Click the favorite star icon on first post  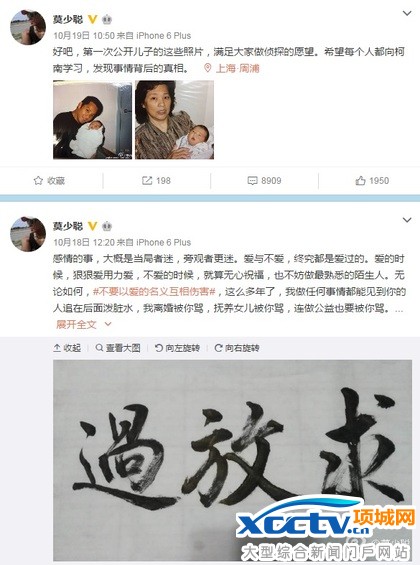pos(38,181)
